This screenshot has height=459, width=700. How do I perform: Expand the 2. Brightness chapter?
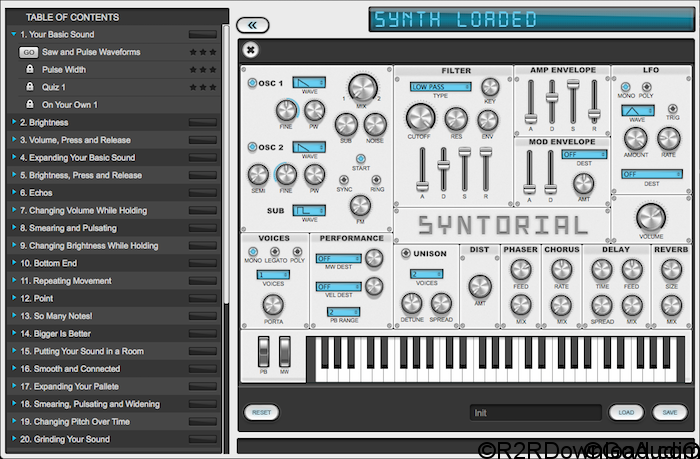tap(14, 122)
